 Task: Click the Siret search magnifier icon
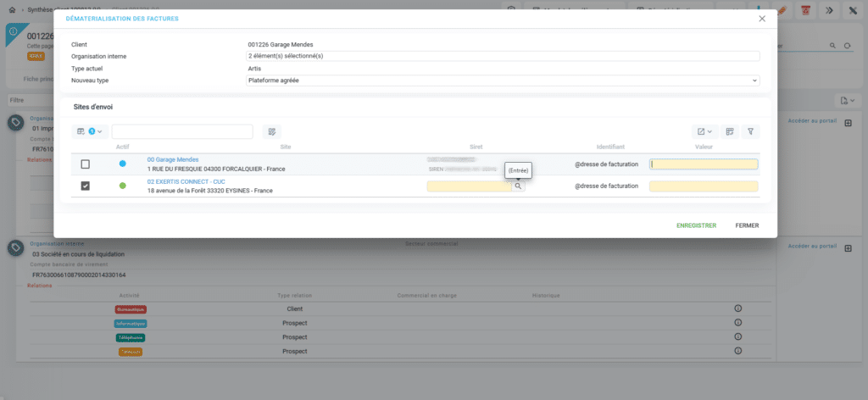click(518, 186)
